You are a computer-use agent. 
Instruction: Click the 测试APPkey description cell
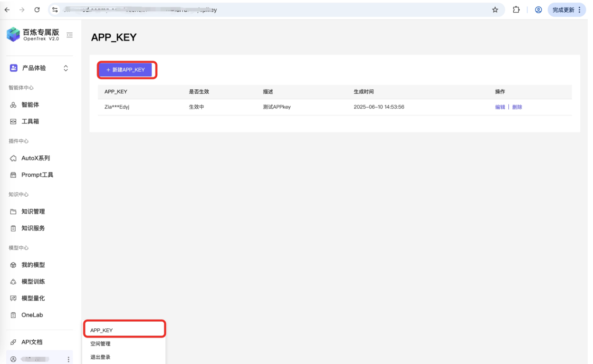(277, 107)
